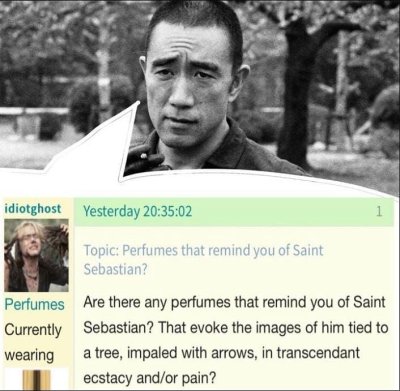Viewport: 400px width, 391px height.
Task: Open the idiotghost user profile link
Action: 33,209
